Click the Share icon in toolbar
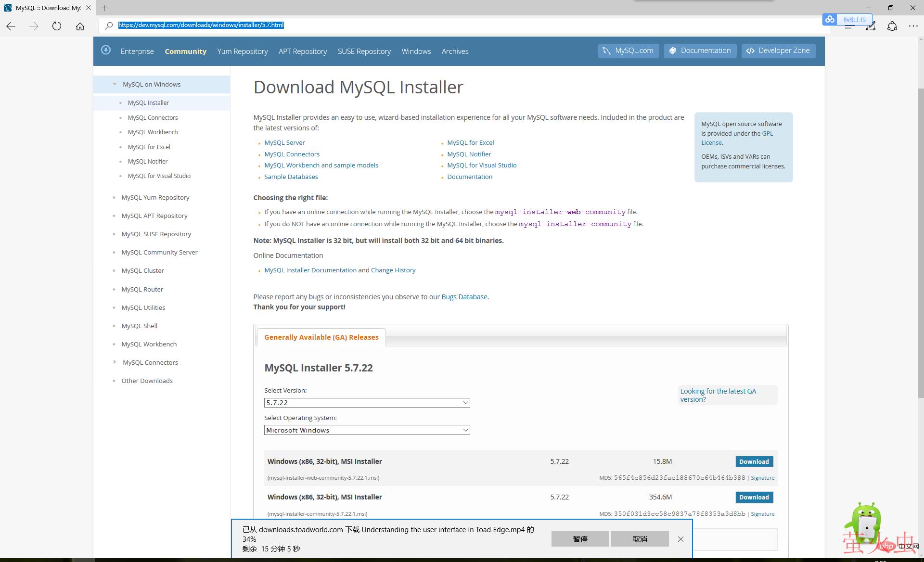The width and height of the screenshot is (924, 562). click(892, 26)
